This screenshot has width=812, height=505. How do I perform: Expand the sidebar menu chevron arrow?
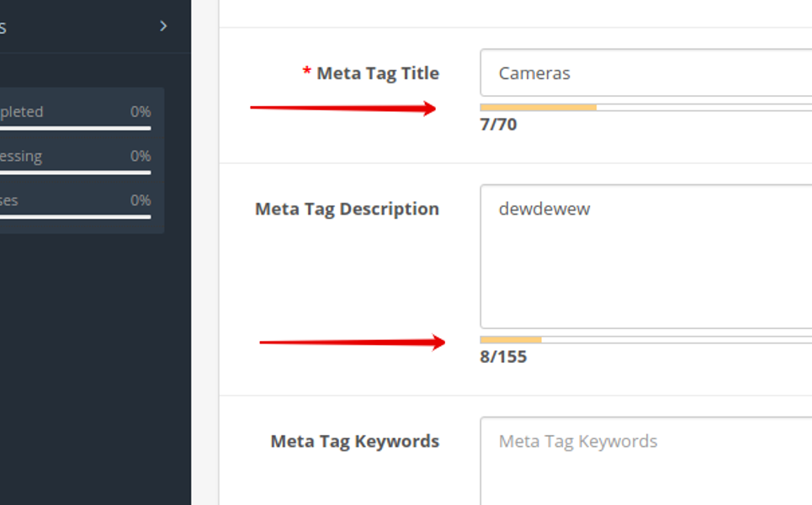tap(163, 26)
